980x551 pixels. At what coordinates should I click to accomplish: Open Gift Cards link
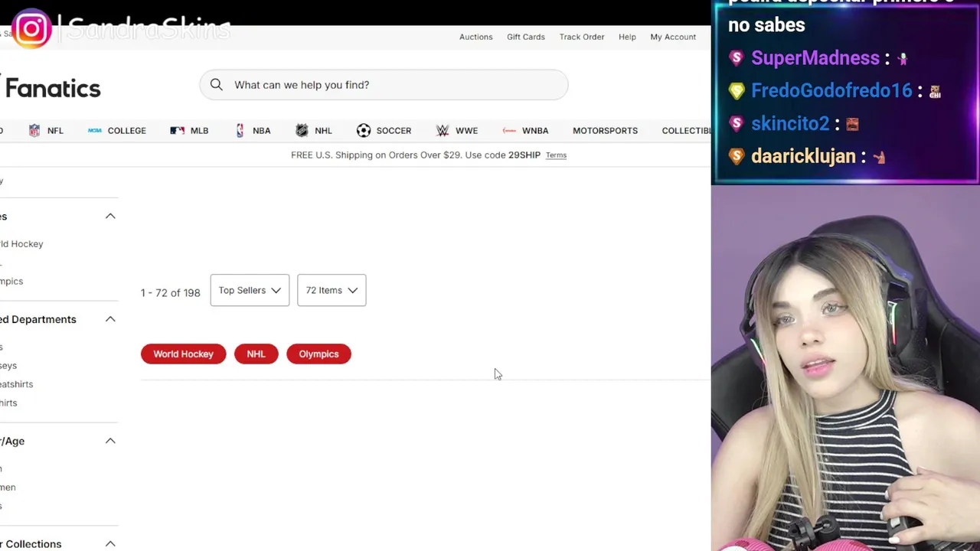point(526,37)
